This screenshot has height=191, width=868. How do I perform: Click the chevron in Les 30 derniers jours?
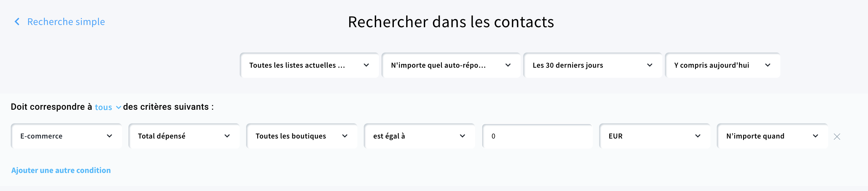coord(650,65)
